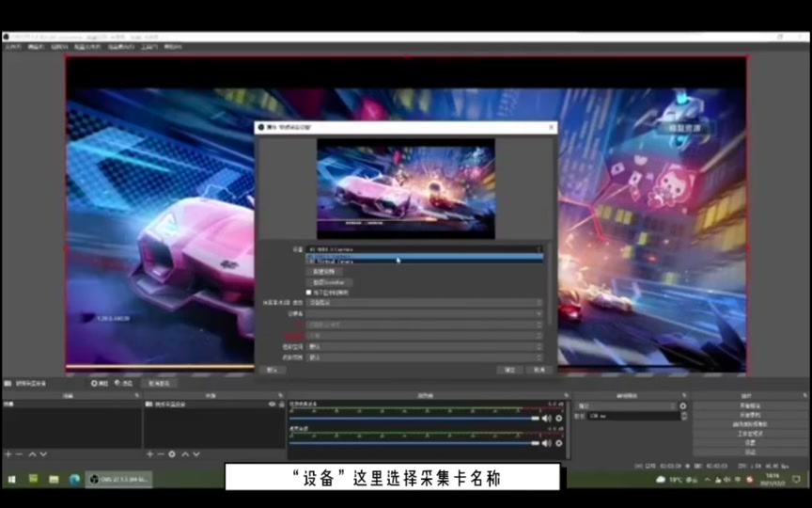Click Start Streaming in Controls
The width and height of the screenshot is (812, 508).
[750, 405]
